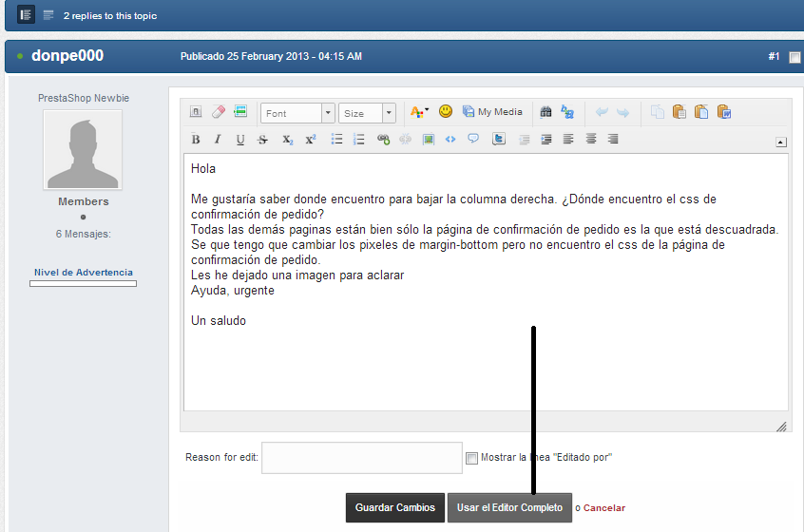Click the binoculars find icon
The image size is (804, 532).
click(x=546, y=112)
